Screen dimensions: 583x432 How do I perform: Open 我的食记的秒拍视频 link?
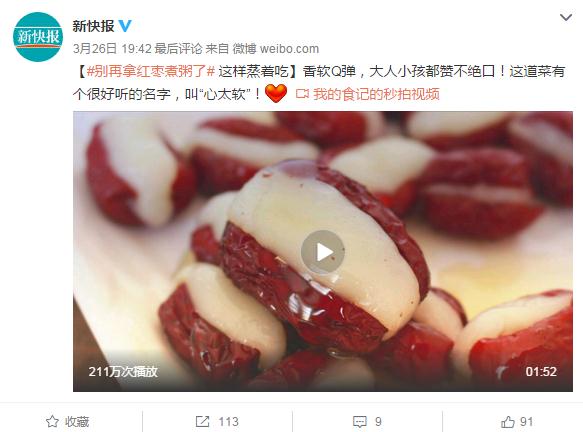click(x=376, y=94)
